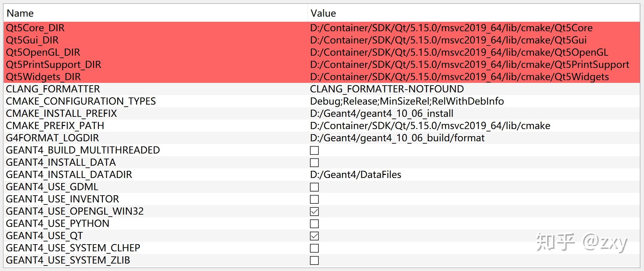Edit the Qt5OpenGL_DIR path value
Image resolution: width=644 pixels, height=271 pixels.
(459, 52)
